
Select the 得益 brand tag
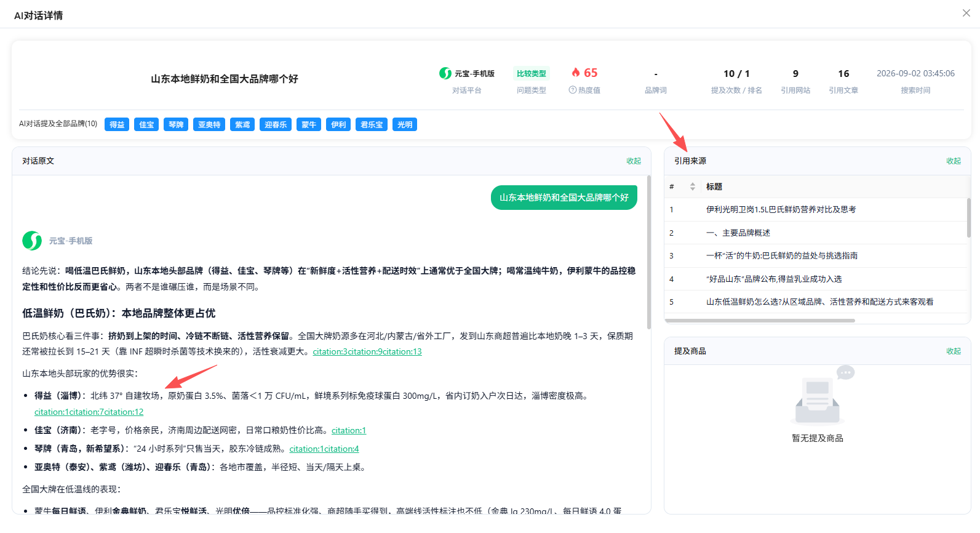[x=117, y=124]
